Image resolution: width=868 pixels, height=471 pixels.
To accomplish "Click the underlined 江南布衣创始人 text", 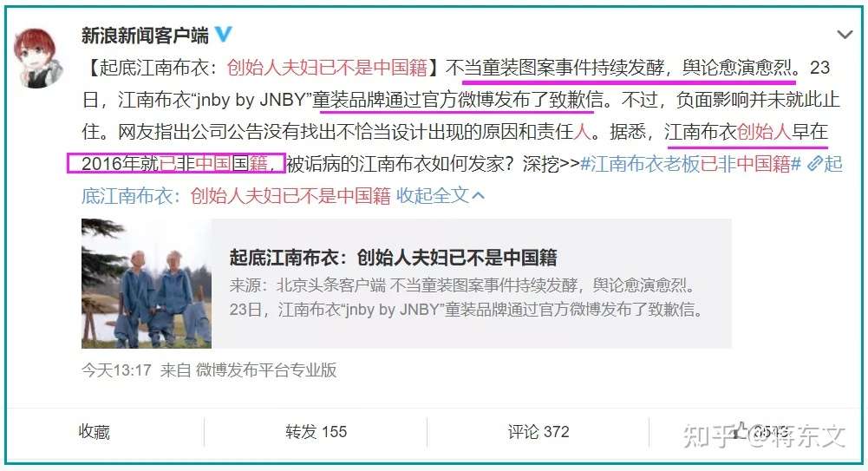I will pos(728,132).
